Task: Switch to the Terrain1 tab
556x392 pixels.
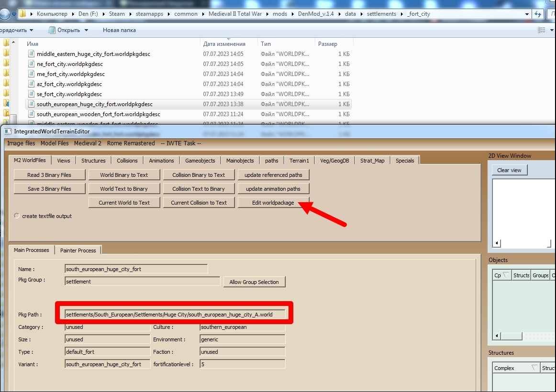Action: tap(299, 161)
